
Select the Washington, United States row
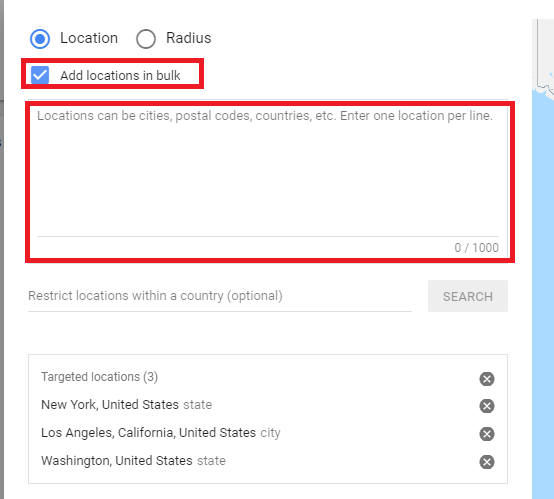268,461
